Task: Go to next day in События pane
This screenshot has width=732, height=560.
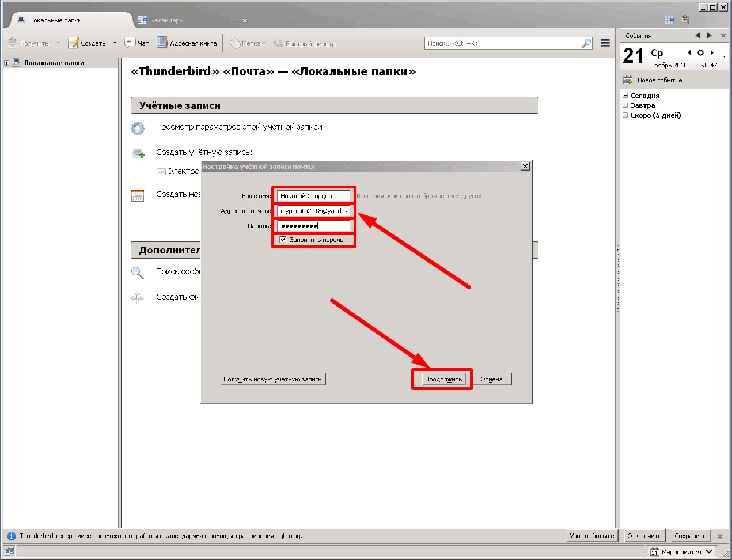Action: pos(709,35)
